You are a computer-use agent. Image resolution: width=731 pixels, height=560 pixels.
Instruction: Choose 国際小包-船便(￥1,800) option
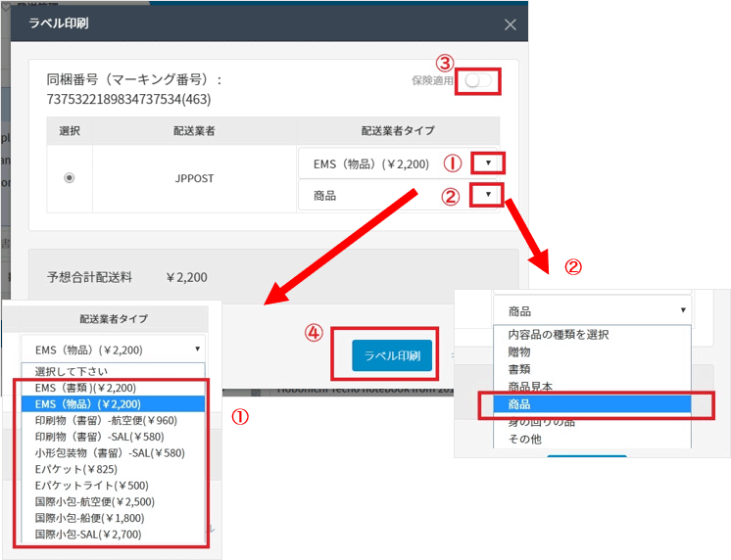point(113,518)
